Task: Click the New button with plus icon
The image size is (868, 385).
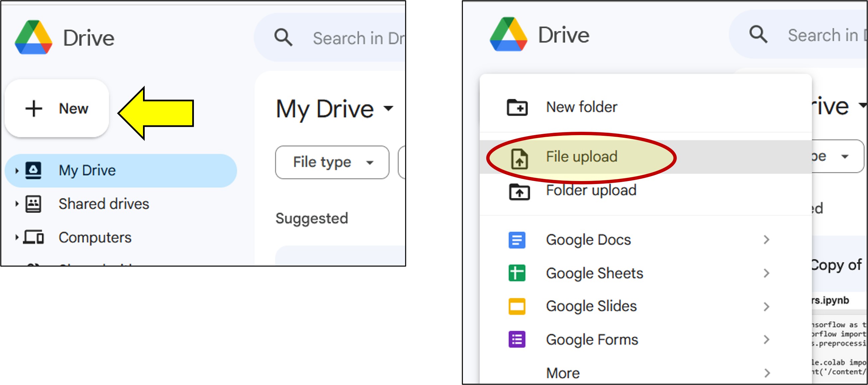Action: point(57,108)
